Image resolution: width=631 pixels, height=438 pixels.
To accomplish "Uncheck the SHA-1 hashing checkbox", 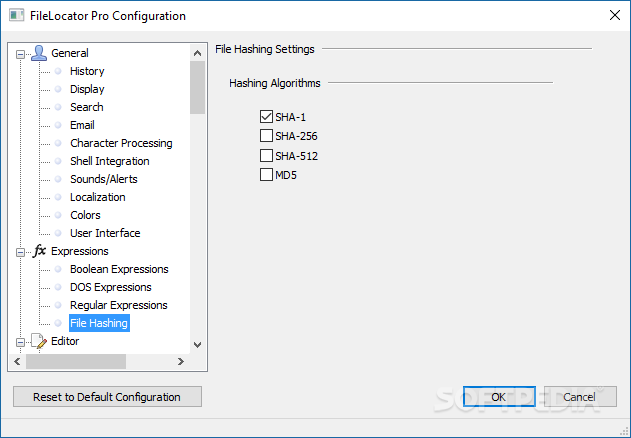I will coord(266,116).
